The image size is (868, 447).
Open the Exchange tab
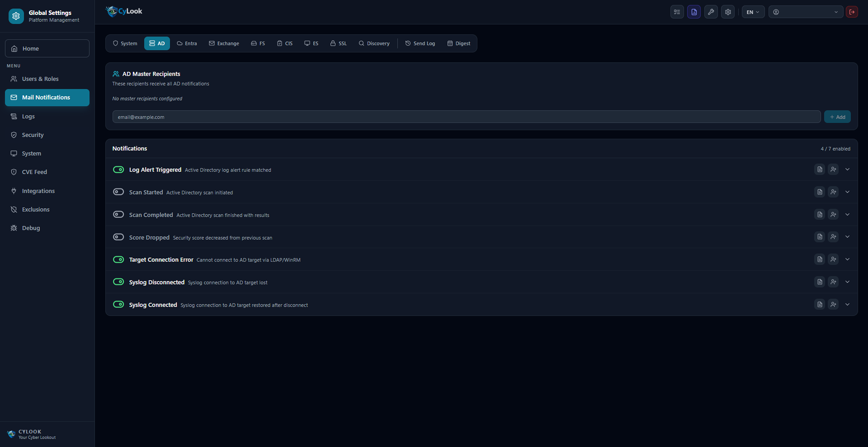pyautogui.click(x=224, y=43)
